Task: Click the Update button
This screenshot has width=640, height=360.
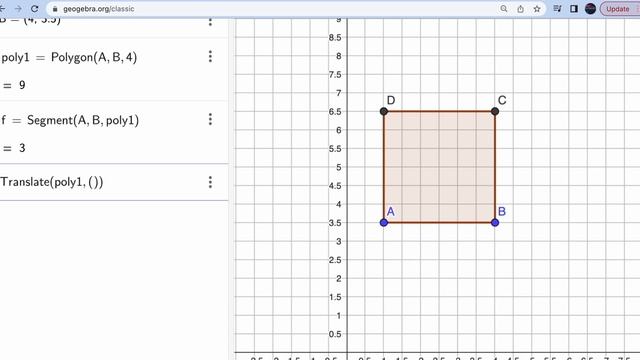Action: [x=619, y=9]
